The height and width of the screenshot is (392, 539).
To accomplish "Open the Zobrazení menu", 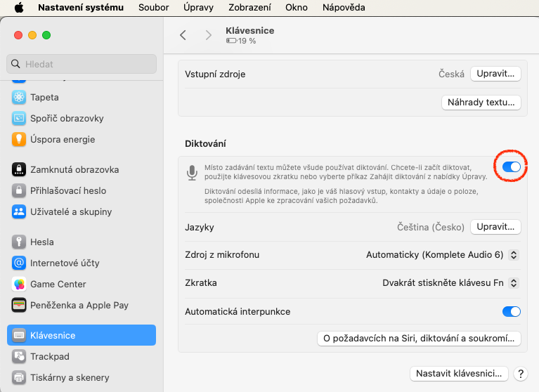I will coord(248,7).
